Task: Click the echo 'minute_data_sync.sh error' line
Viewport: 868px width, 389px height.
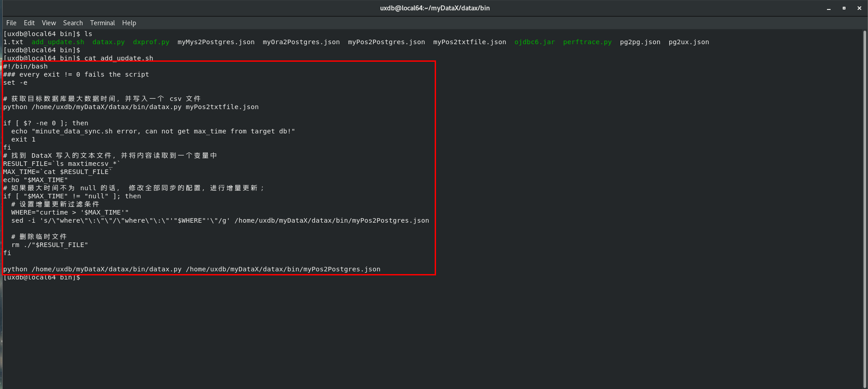Action: point(153,131)
